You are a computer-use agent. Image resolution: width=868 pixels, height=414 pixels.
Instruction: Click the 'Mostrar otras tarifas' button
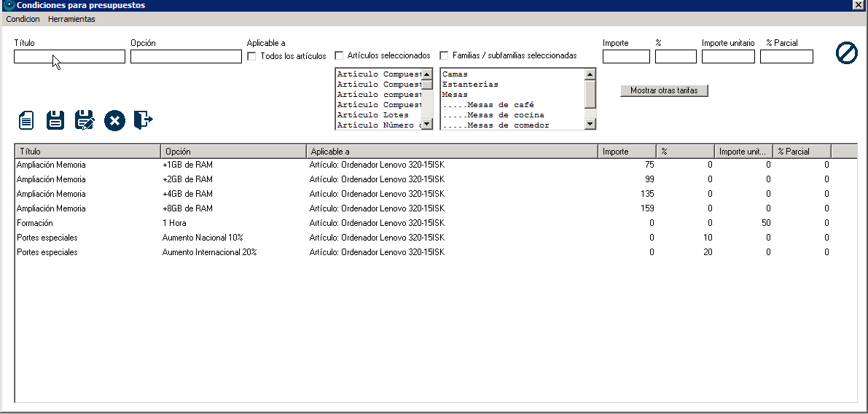(x=664, y=90)
